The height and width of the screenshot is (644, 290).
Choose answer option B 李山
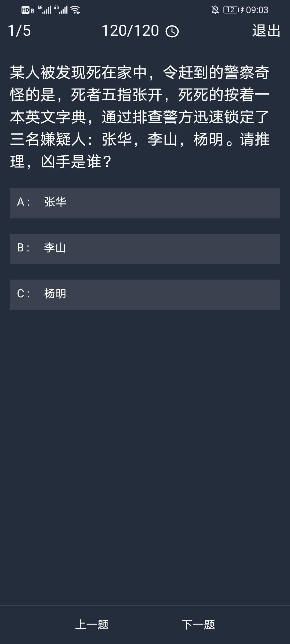pos(145,249)
